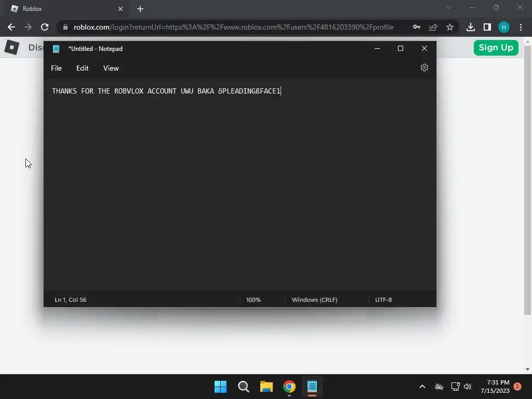Viewport: 532px width, 399px height.
Task: Open network status tray icon
Action: tap(455, 387)
